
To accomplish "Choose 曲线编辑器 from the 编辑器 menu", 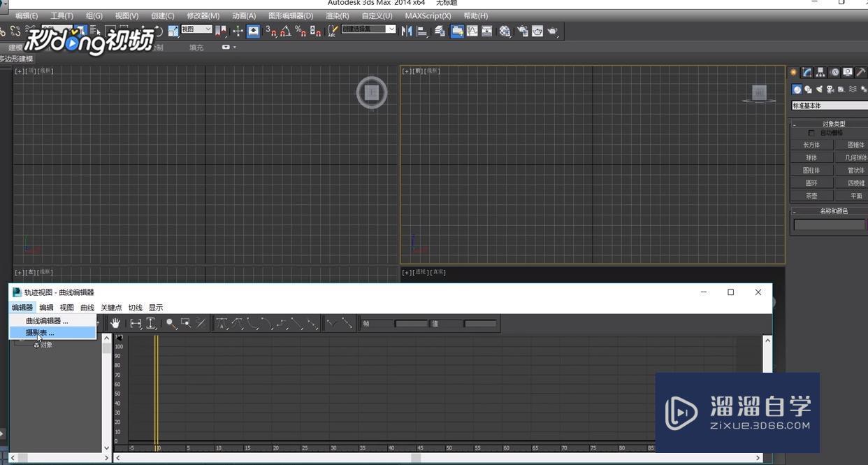I will pyautogui.click(x=52, y=321).
